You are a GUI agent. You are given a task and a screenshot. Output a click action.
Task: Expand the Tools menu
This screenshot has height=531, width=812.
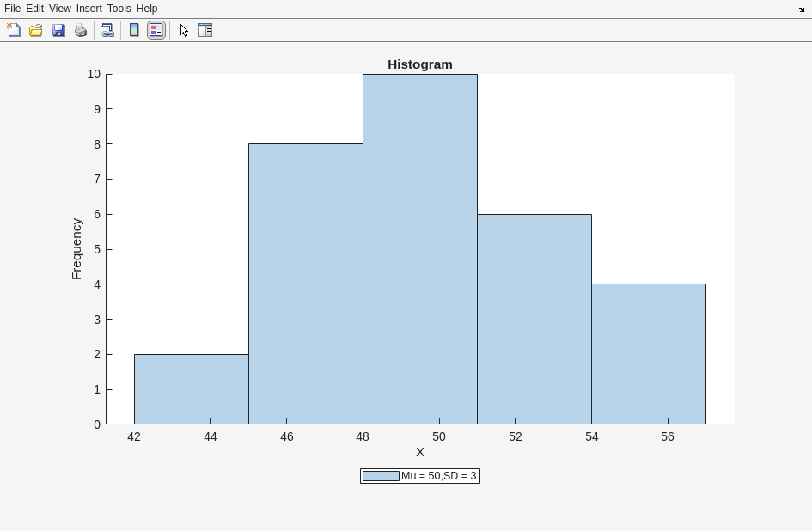coord(119,9)
